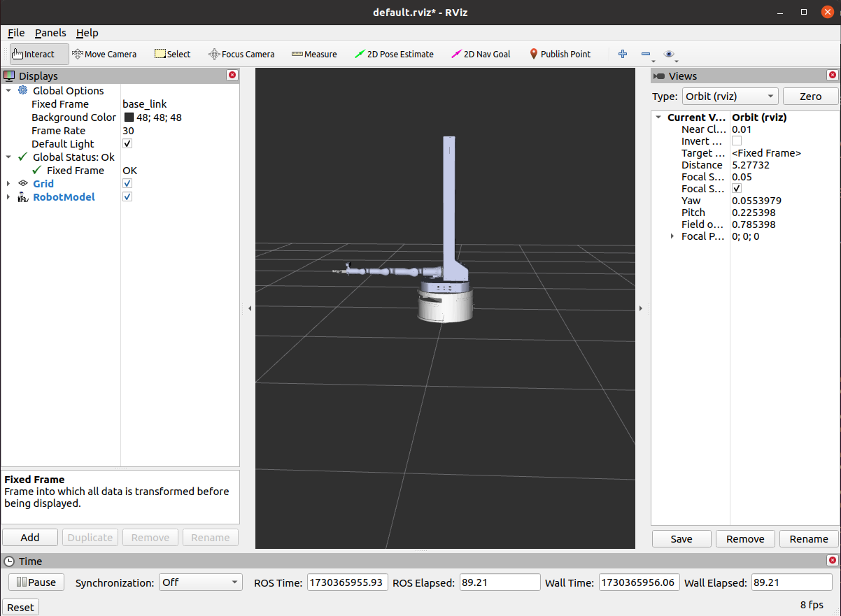Click the Add display button
The height and width of the screenshot is (616, 841).
(x=30, y=538)
